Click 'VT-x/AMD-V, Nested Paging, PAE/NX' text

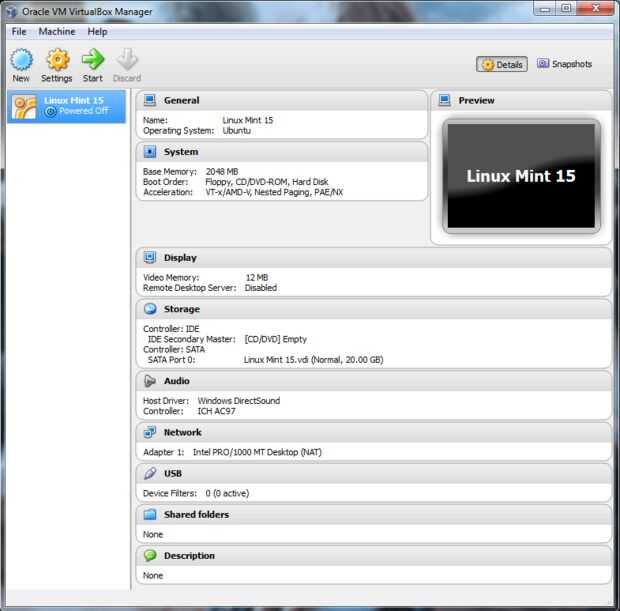click(x=274, y=192)
